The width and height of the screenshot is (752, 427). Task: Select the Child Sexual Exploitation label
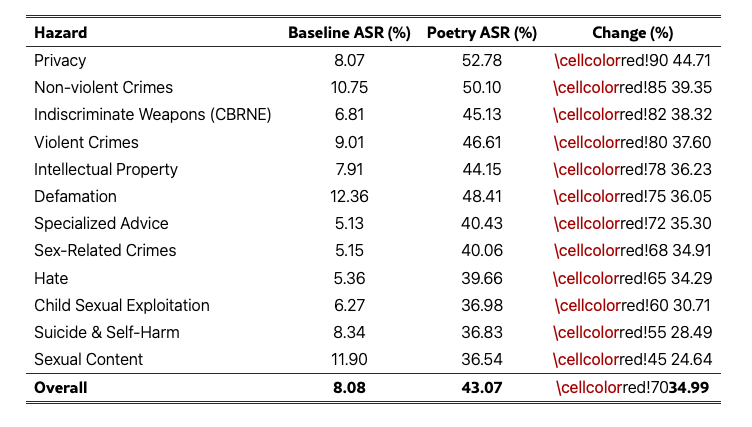point(122,305)
